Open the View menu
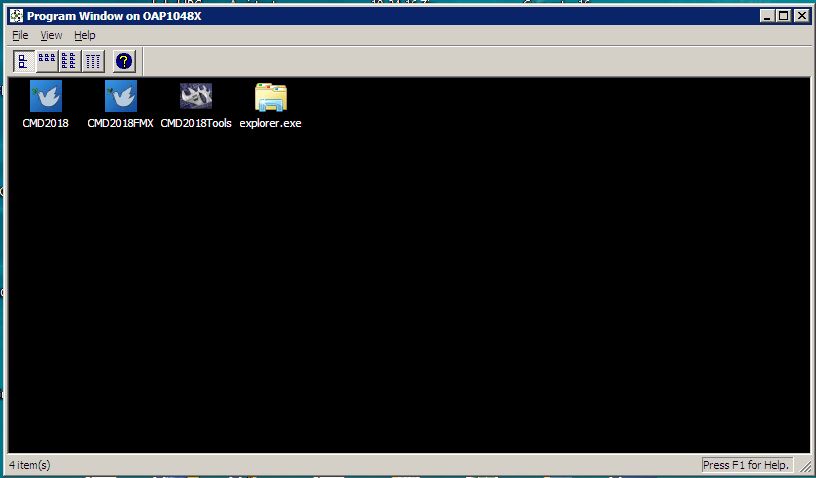The width and height of the screenshot is (816, 478). [52, 35]
